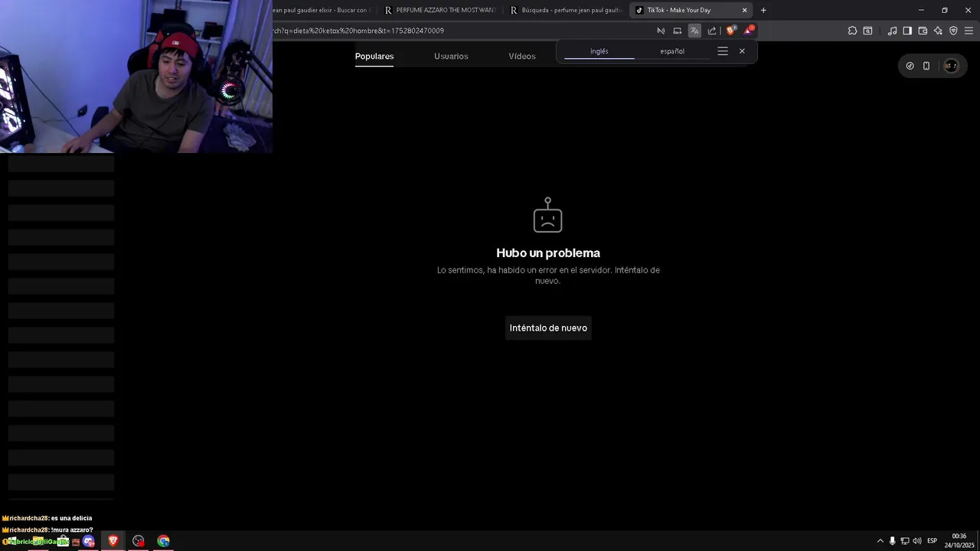Viewport: 980px width, 551px height.
Task: Click the Hubo un problema heading
Action: click(548, 253)
